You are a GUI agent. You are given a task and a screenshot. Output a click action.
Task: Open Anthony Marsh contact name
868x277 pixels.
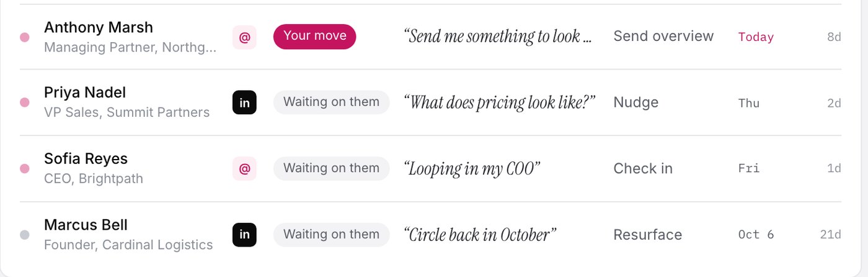[99, 27]
